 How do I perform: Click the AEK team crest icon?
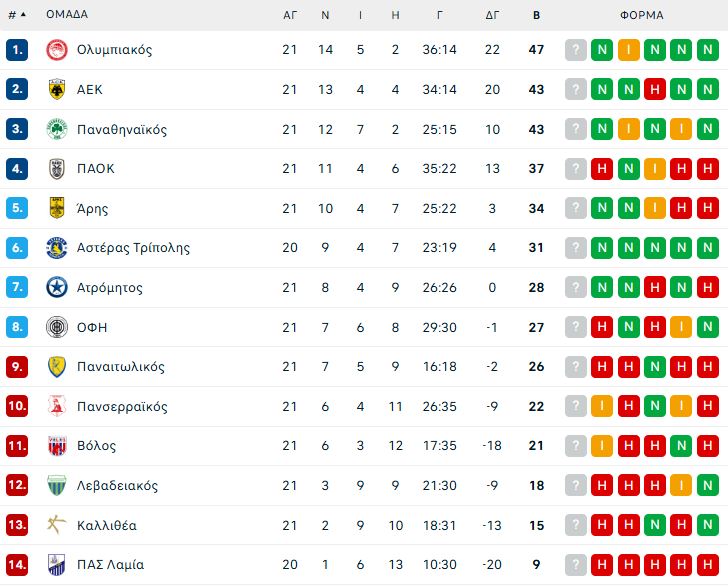(56, 89)
